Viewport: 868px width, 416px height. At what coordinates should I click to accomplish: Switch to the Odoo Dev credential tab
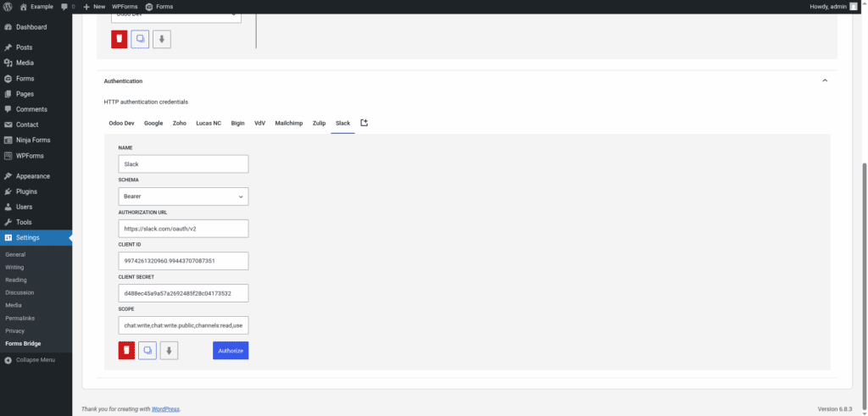pos(122,123)
